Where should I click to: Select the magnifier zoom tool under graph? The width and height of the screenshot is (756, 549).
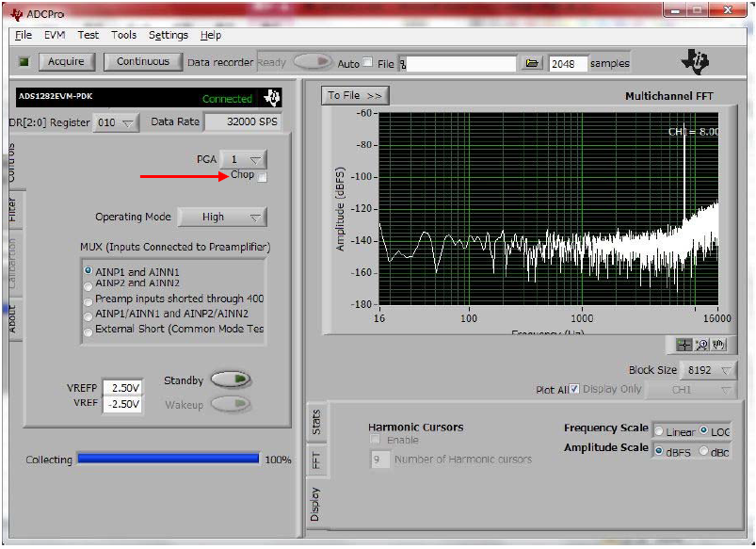point(701,345)
